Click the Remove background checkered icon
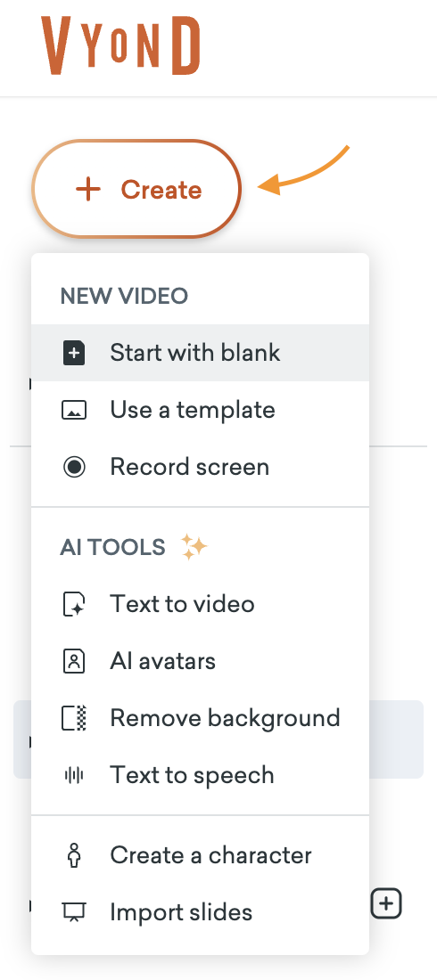The height and width of the screenshot is (980, 437). [x=77, y=718]
